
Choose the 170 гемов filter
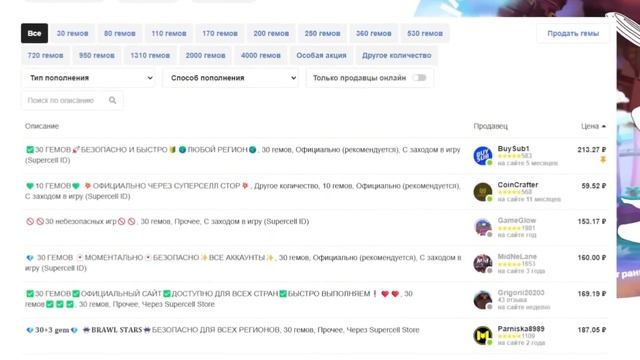point(220,33)
